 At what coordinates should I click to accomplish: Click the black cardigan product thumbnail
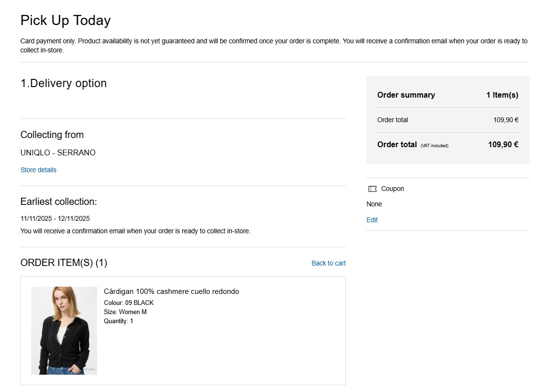tap(64, 330)
